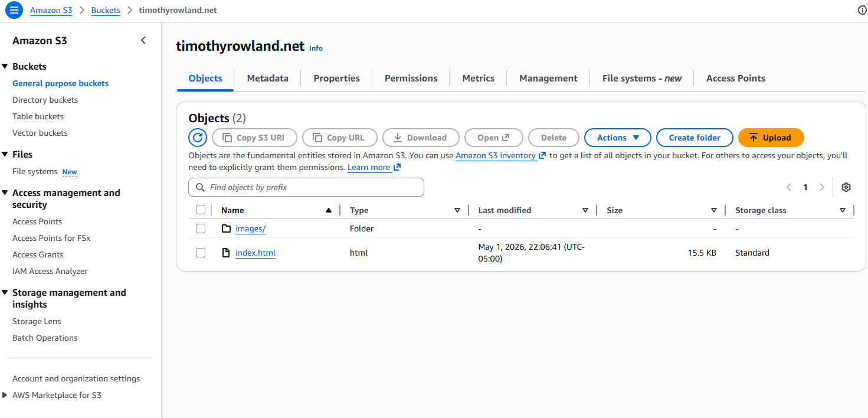Click the info circle icon at top right
Screen dimensions: 868x418
(x=862, y=10)
